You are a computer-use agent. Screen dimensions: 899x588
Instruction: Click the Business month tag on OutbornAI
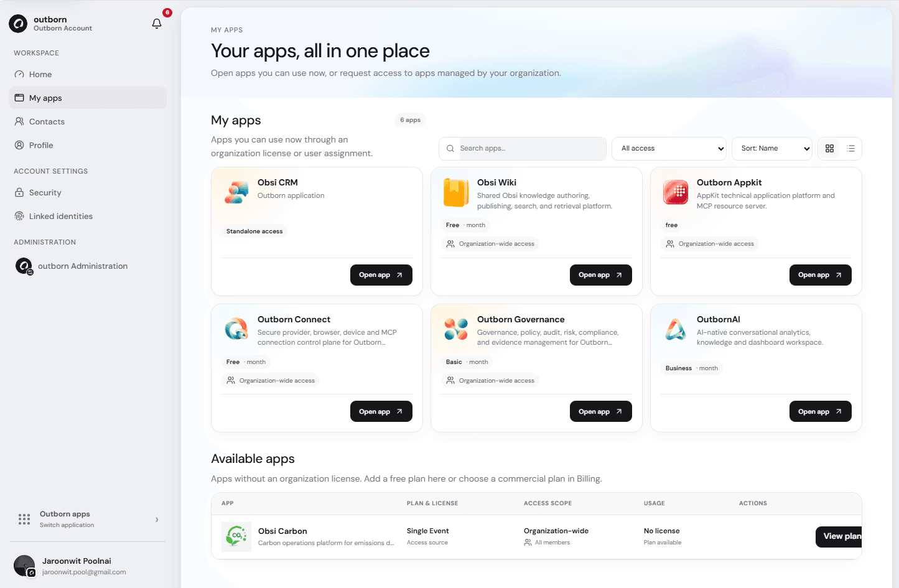coord(692,368)
